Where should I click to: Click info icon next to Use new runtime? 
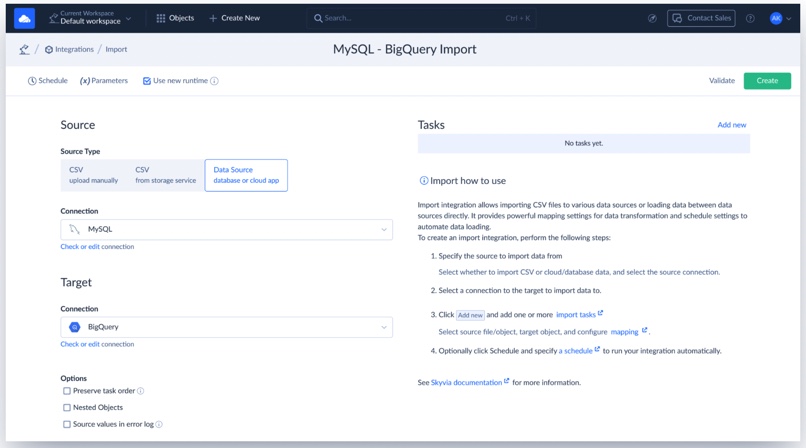pos(214,81)
